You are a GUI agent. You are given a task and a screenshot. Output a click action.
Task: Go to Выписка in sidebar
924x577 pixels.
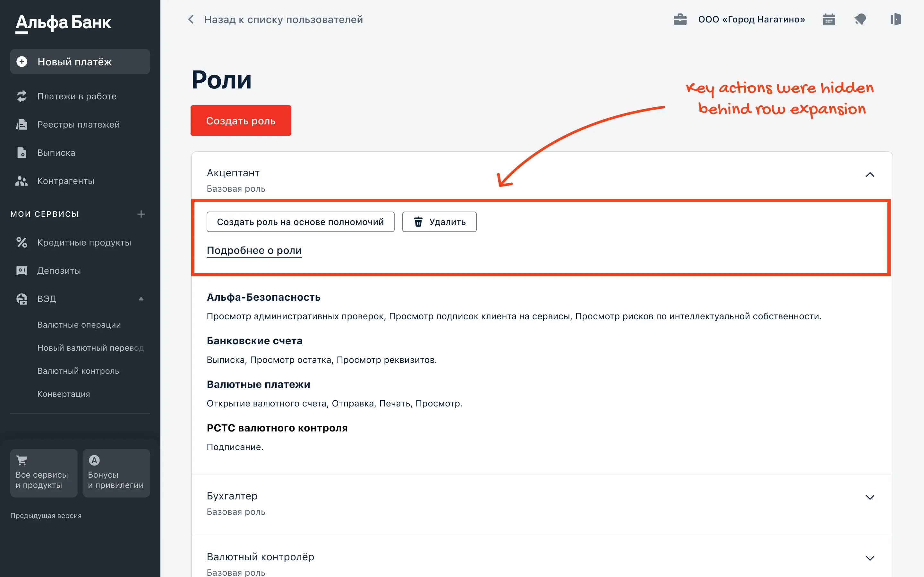(x=56, y=153)
